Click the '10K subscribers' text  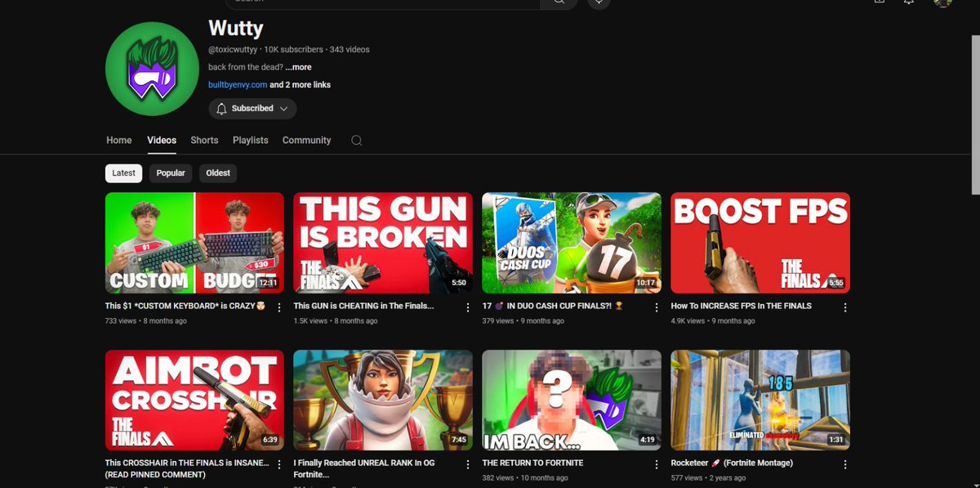293,50
